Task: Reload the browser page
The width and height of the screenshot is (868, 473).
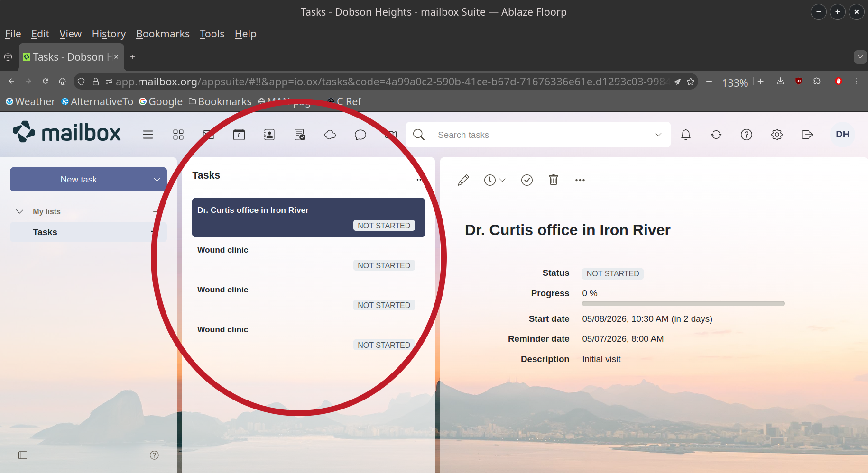Action: click(46, 81)
